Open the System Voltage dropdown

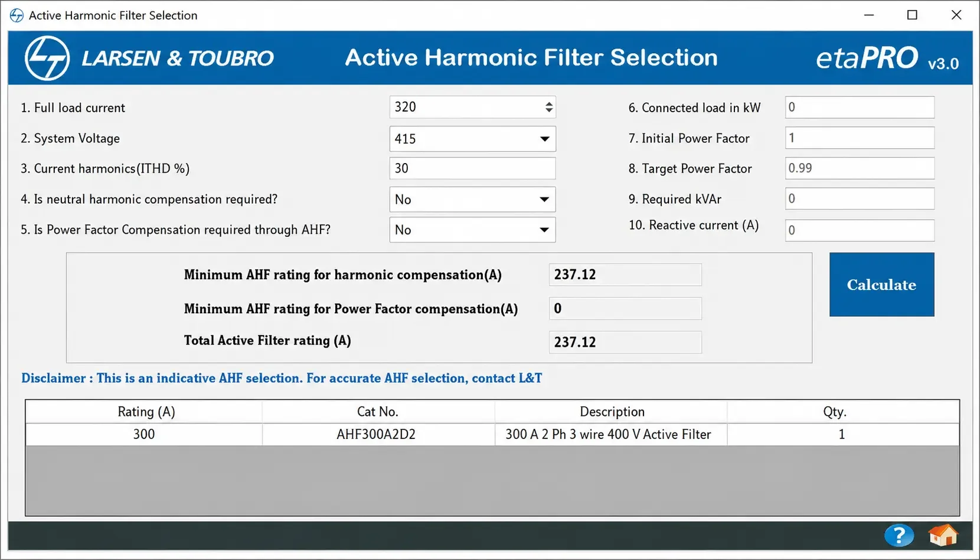coord(544,139)
